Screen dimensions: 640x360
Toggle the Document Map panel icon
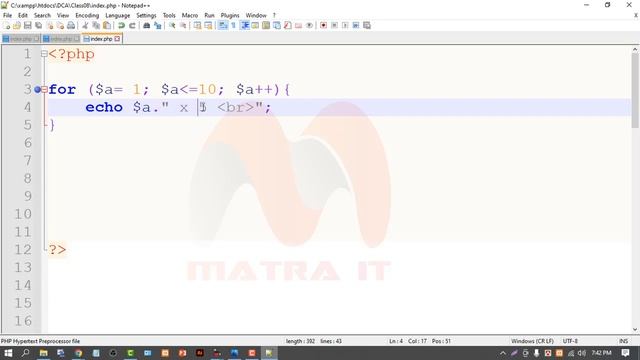coord(266,25)
